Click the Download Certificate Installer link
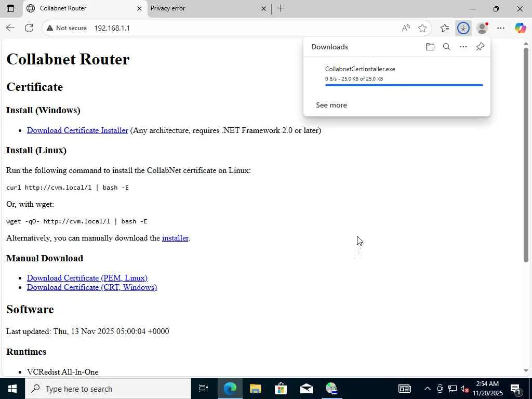532x399 pixels. coord(77,130)
